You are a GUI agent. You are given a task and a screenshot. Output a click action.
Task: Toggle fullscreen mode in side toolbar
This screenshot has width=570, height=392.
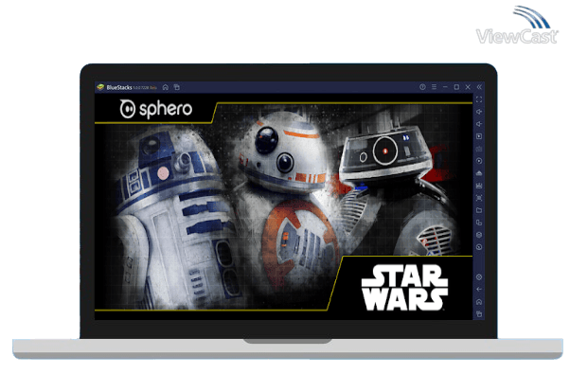point(479,99)
